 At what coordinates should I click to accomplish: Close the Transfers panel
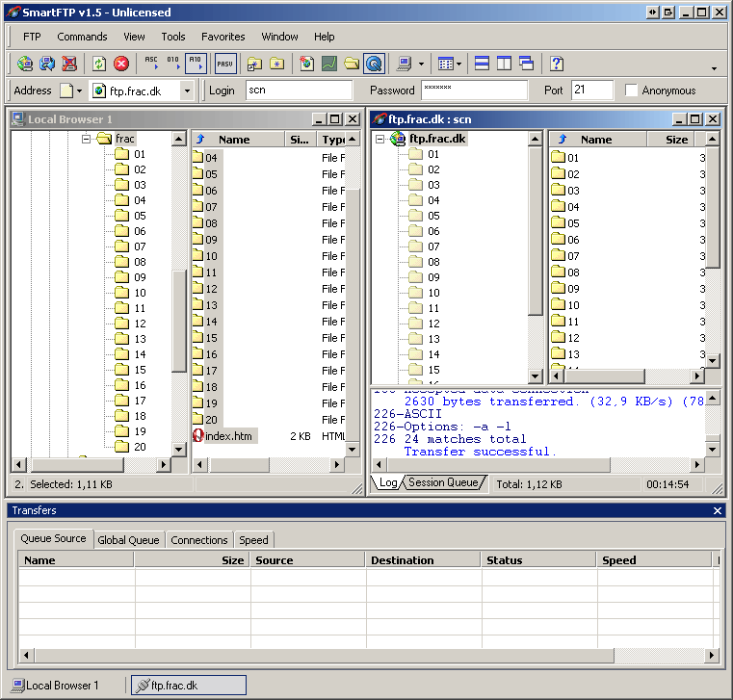pyautogui.click(x=718, y=510)
